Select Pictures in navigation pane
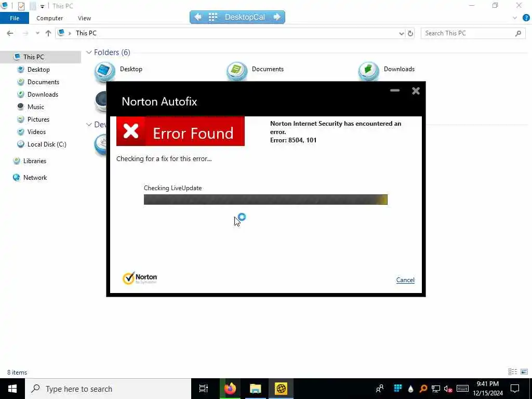The image size is (532, 399). pos(38,119)
